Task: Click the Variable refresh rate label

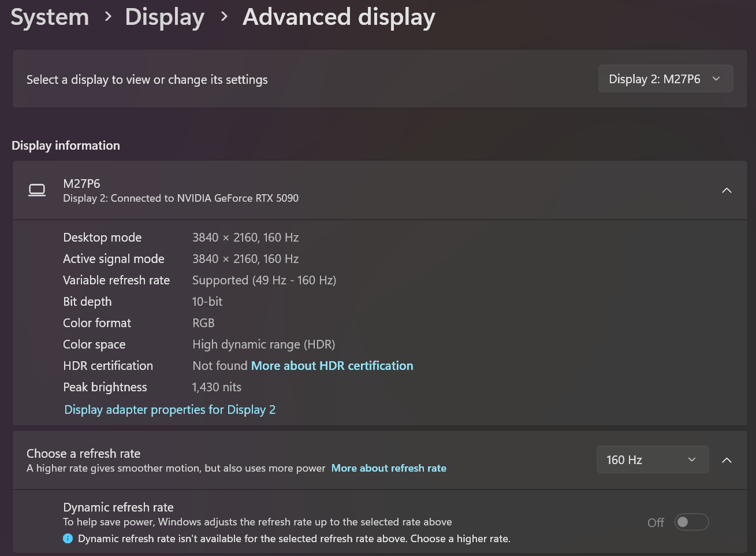Action: (x=116, y=280)
